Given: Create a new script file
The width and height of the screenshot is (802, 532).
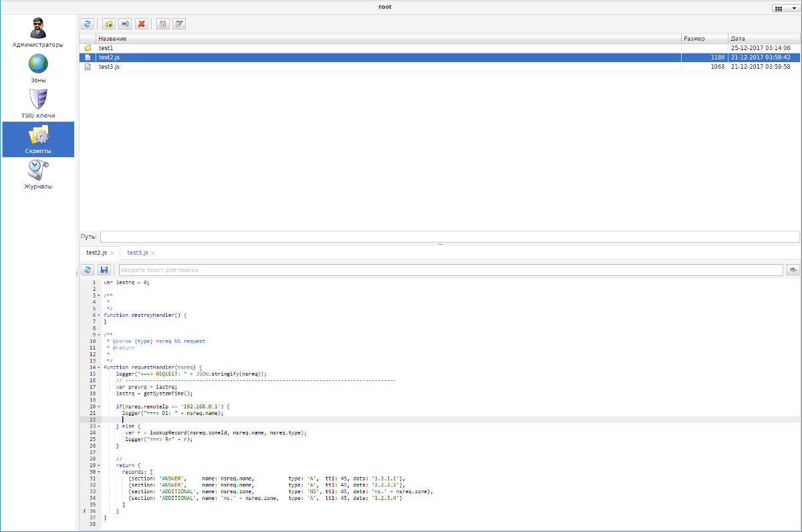Looking at the screenshot, I should (x=162, y=23).
